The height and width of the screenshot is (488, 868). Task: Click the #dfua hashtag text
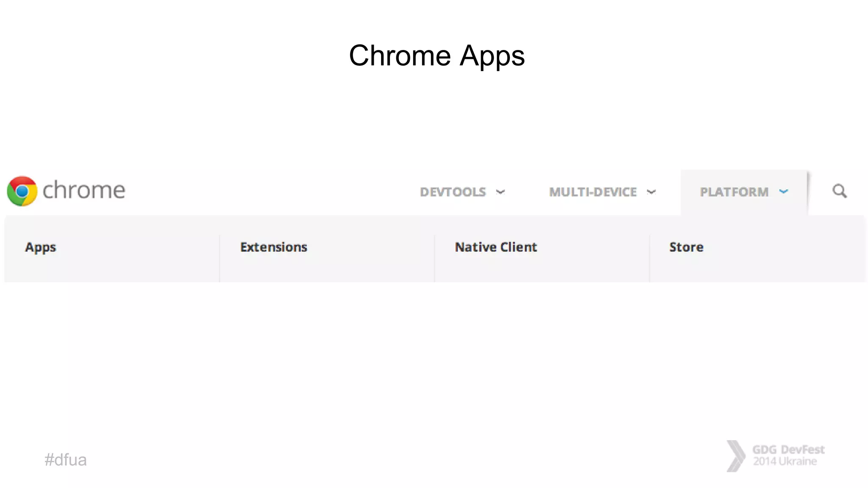[x=65, y=460]
